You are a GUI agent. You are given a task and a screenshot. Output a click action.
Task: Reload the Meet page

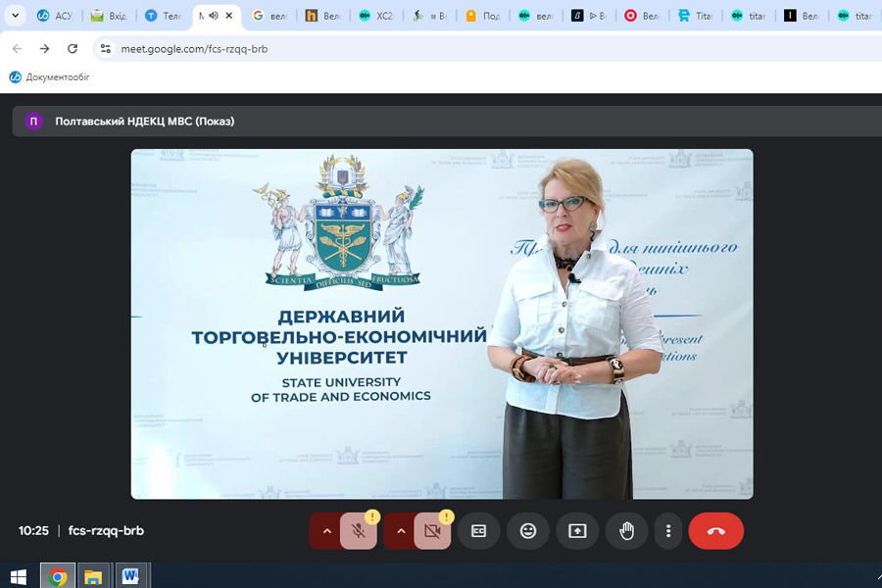coord(72,49)
